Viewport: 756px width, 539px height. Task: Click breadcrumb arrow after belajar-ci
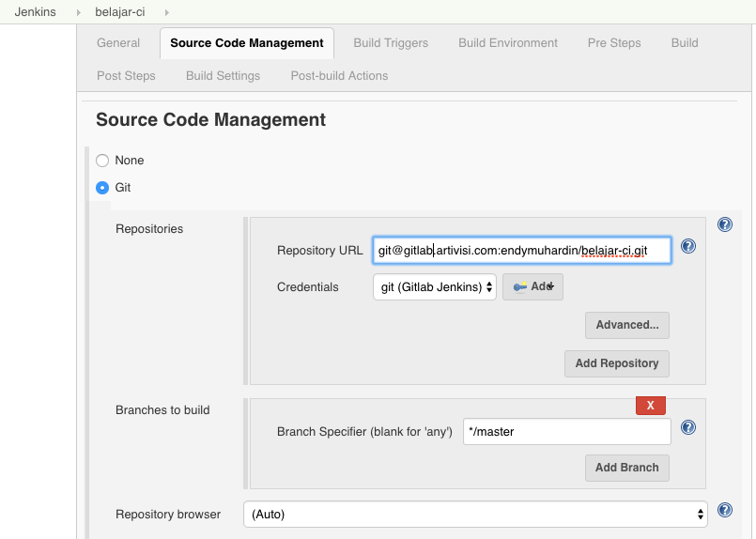tap(167, 12)
